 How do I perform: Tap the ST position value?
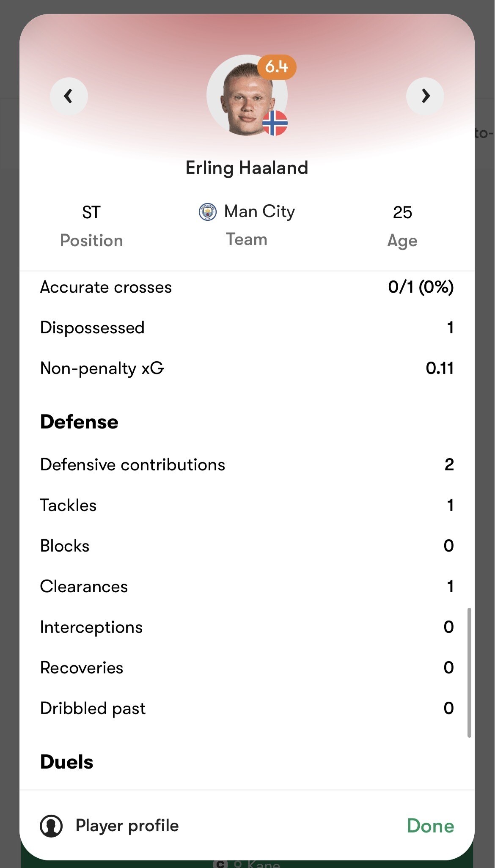tap(91, 212)
